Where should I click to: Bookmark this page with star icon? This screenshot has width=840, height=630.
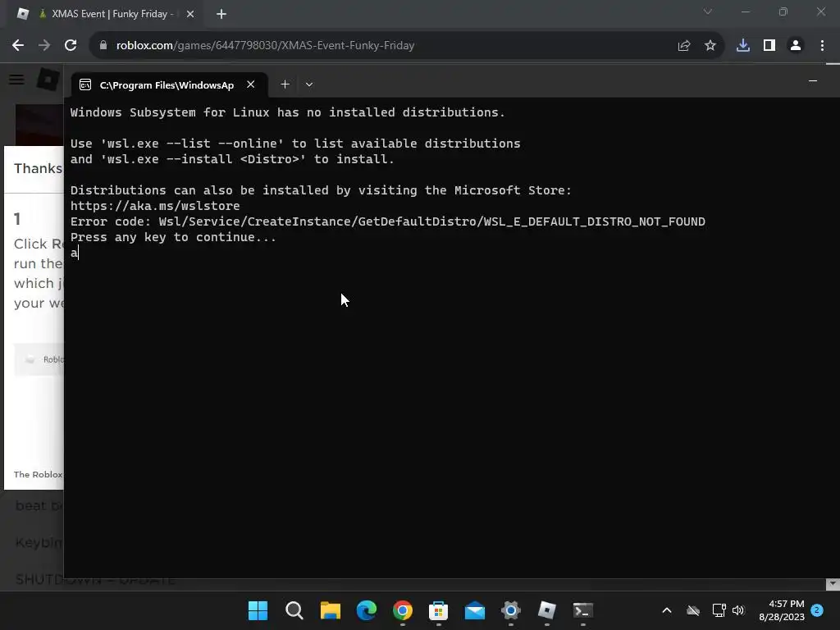[710, 46]
